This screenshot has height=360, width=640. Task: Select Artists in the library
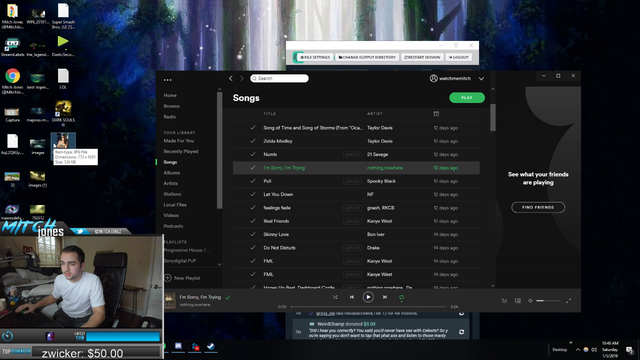click(x=171, y=183)
